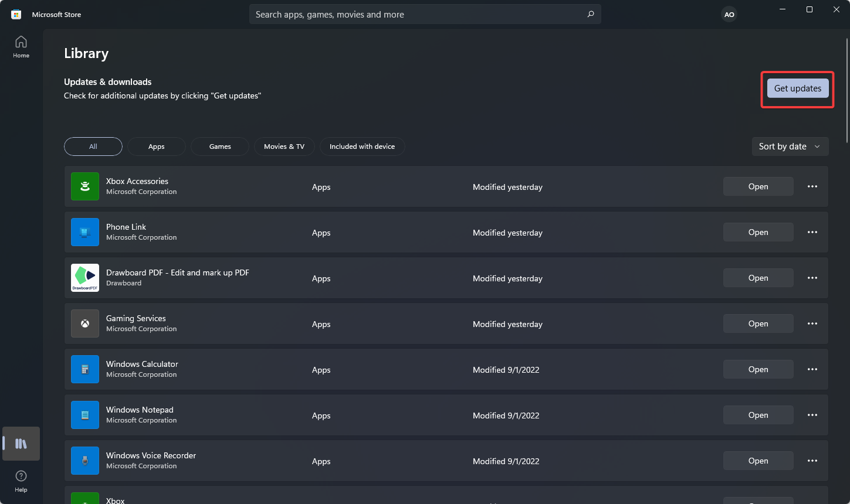Select the Included with device filter

pos(362,147)
